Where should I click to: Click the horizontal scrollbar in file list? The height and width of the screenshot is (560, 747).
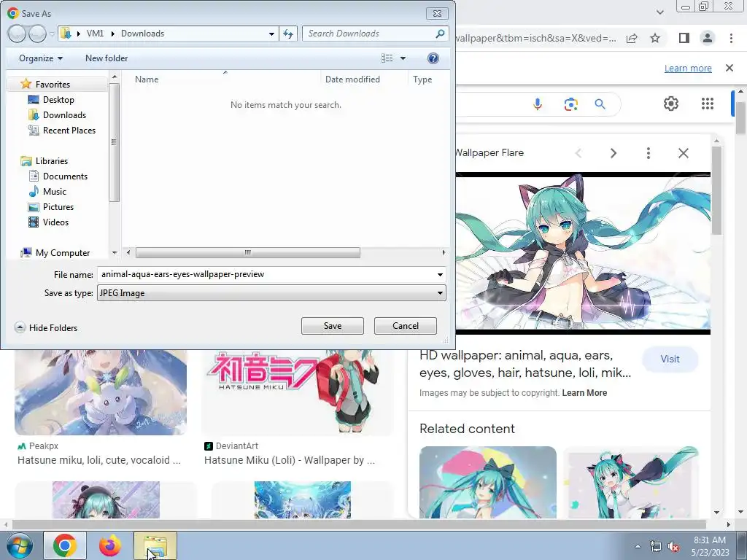(x=248, y=252)
